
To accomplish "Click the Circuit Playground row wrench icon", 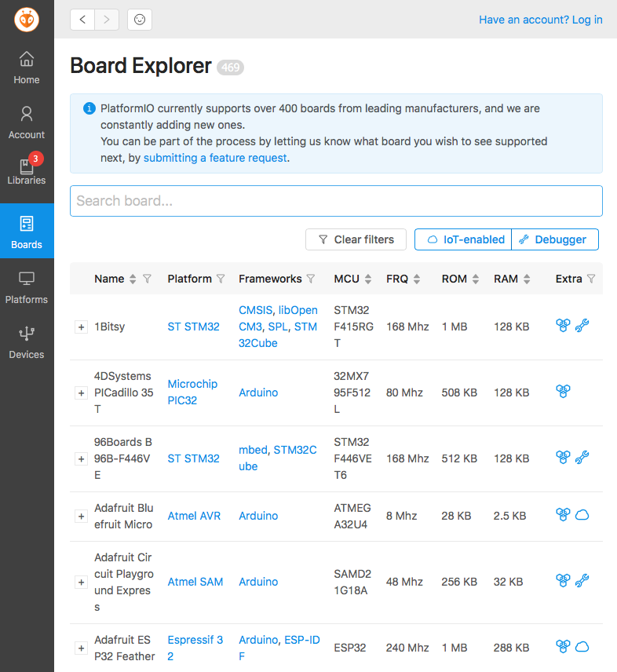I will pos(582,580).
